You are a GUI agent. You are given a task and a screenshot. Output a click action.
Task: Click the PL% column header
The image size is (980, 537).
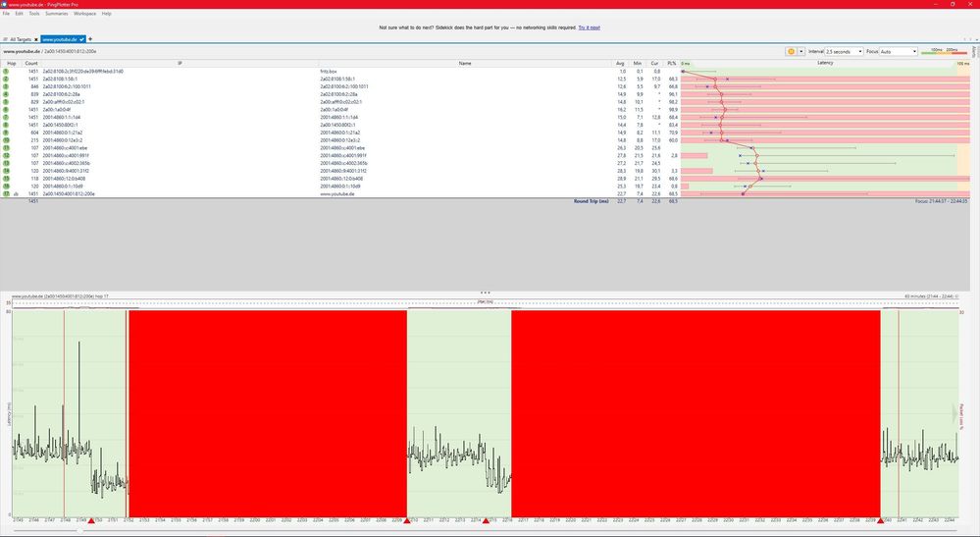click(x=671, y=63)
